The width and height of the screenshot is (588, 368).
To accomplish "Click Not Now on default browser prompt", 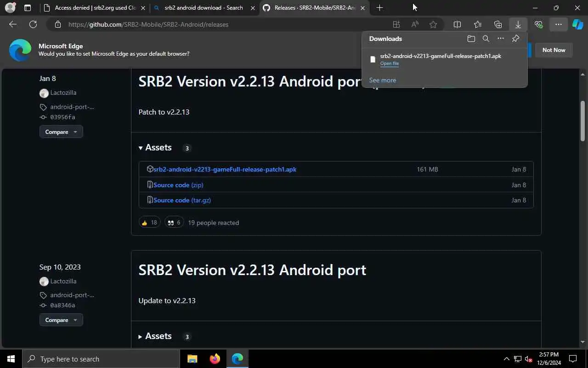I will point(554,50).
